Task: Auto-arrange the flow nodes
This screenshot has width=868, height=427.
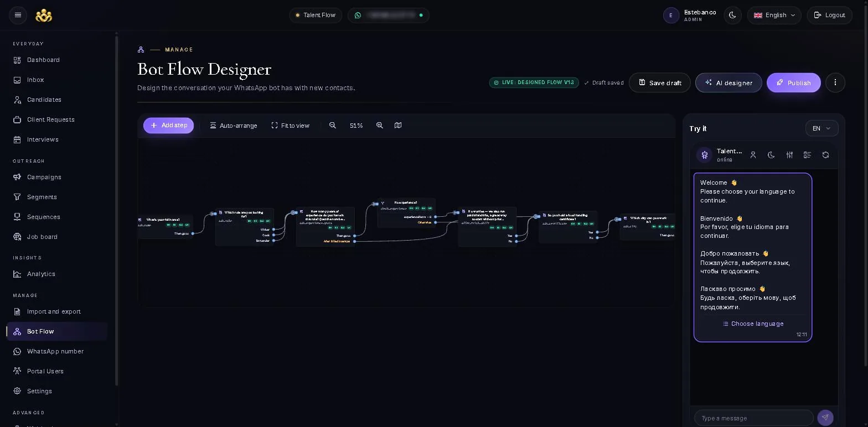Action: (x=233, y=126)
